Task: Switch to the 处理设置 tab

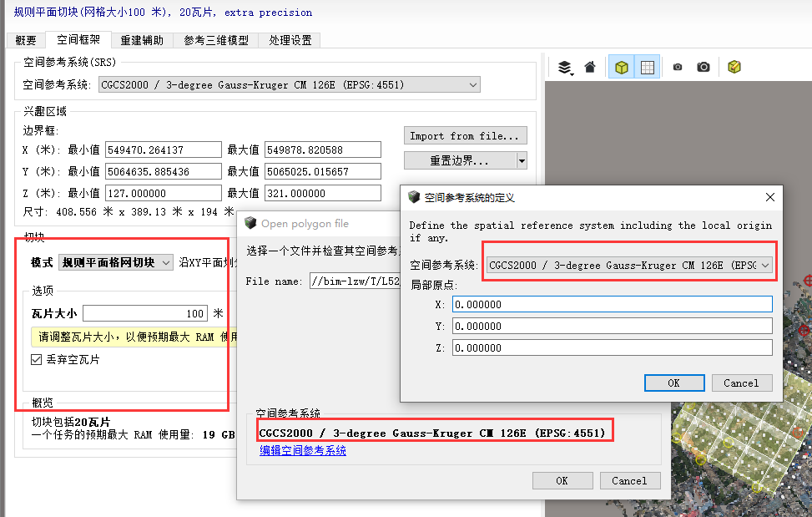Action: [x=290, y=40]
